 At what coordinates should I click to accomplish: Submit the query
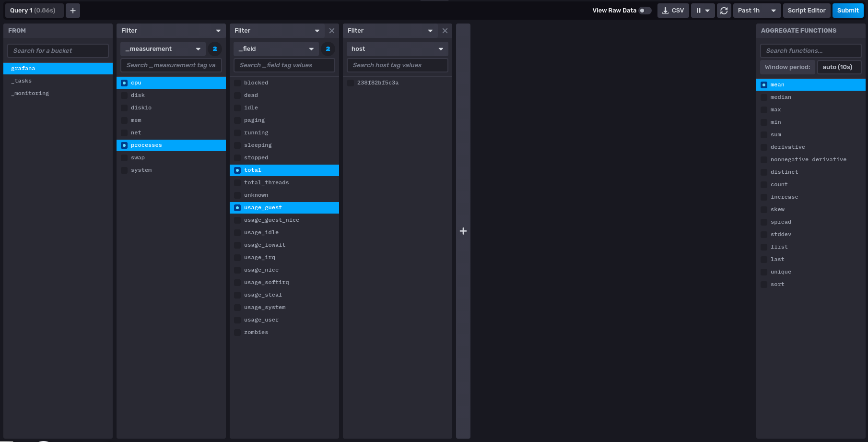click(x=848, y=11)
